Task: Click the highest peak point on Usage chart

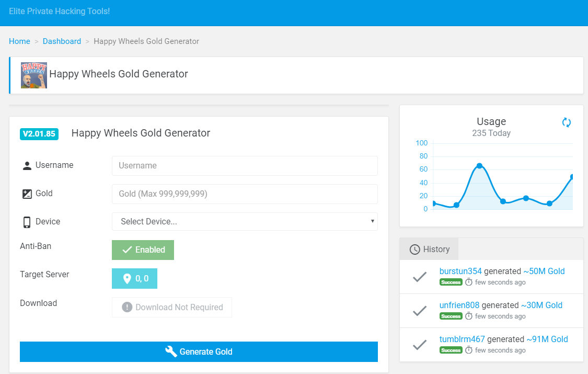Action: click(x=479, y=166)
